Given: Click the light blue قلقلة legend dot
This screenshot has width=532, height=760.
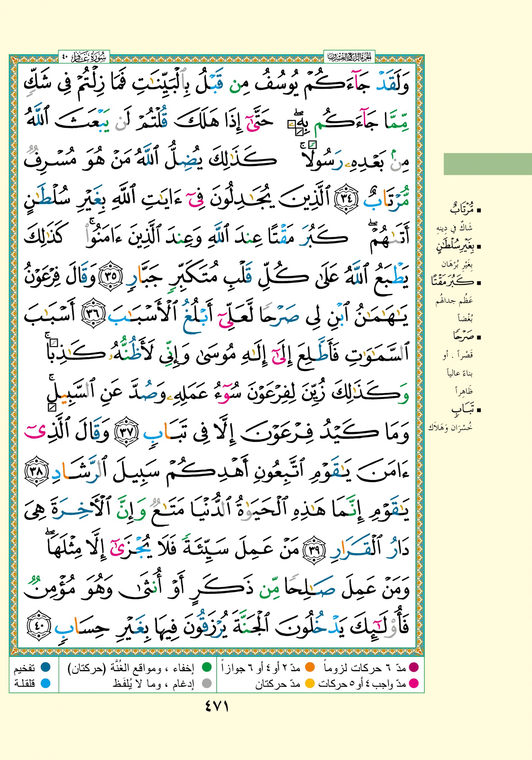Looking at the screenshot, I should pyautogui.click(x=45, y=683).
